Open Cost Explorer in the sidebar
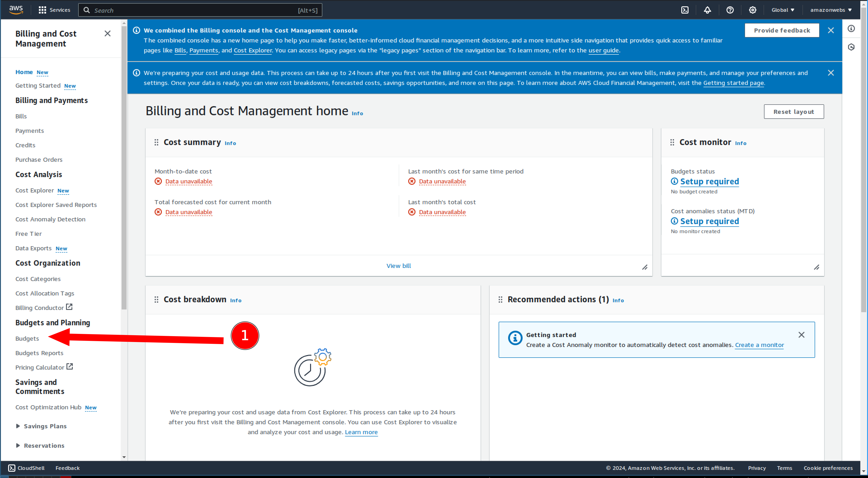Screen dimensions: 868x478 click(x=34, y=190)
